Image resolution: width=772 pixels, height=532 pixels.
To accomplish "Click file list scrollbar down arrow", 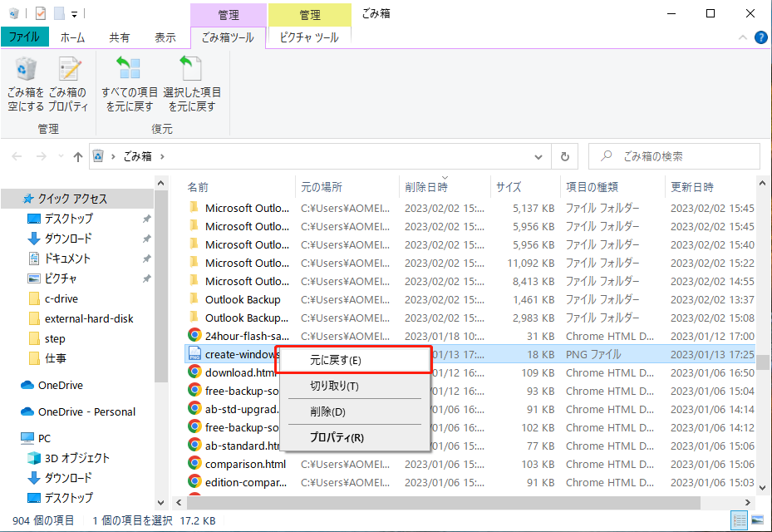I will (x=762, y=488).
